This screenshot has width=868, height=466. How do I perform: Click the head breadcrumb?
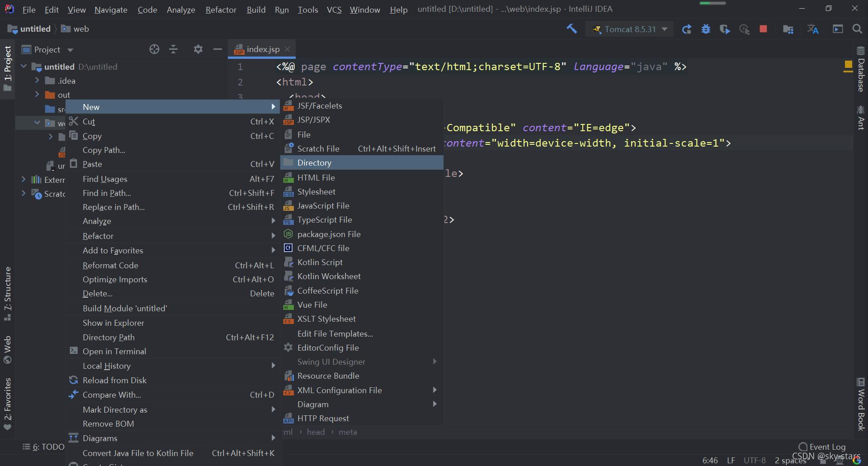point(316,432)
